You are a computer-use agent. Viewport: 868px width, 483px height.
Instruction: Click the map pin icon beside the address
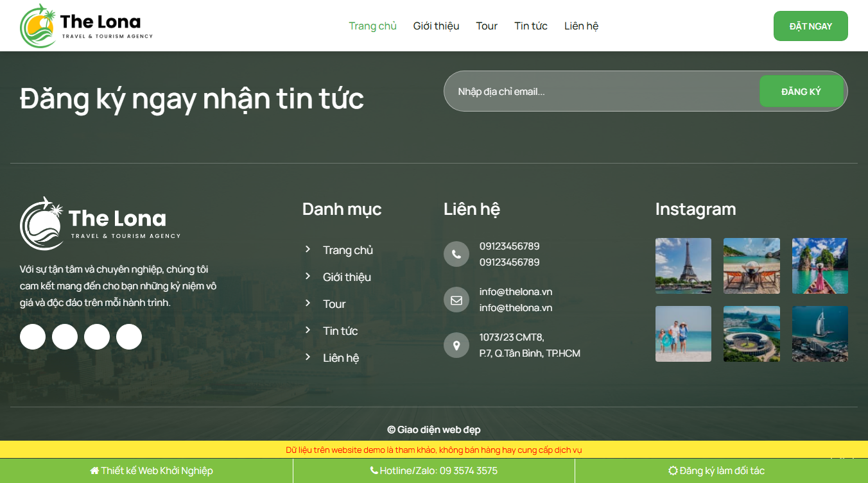[456, 345]
